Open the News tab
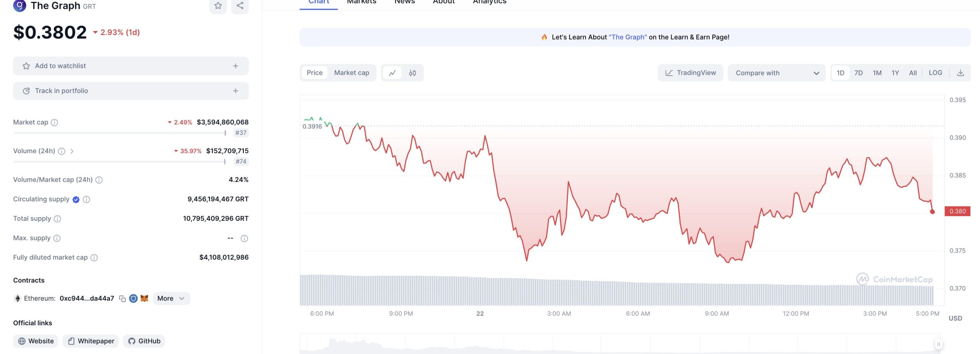980x354 pixels. [x=404, y=2]
